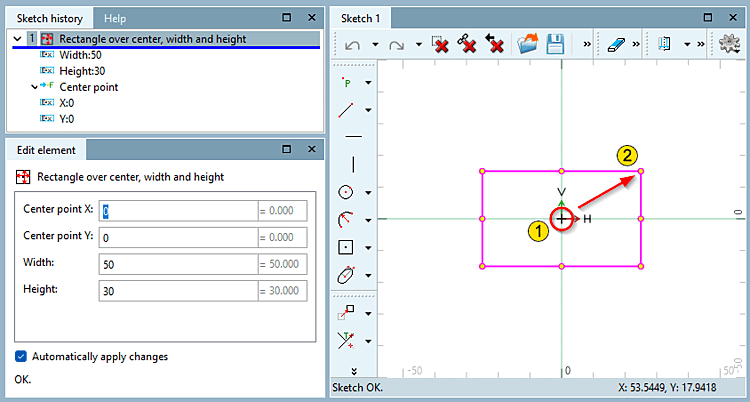Select the diagonal Line tool icon

coord(346,110)
